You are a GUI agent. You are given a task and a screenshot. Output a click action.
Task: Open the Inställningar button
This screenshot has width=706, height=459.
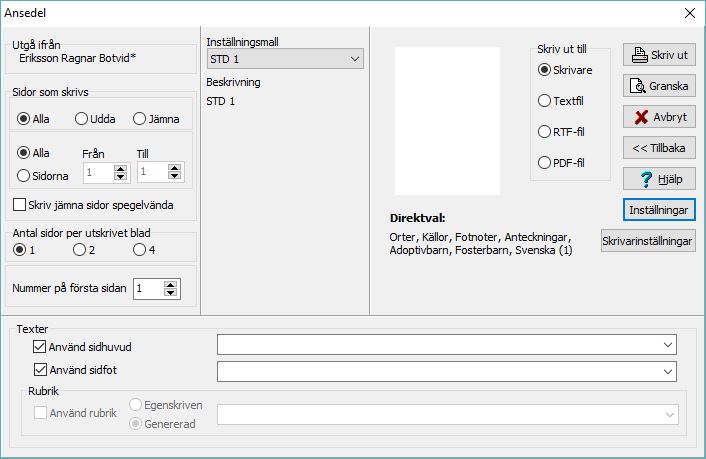(659, 210)
